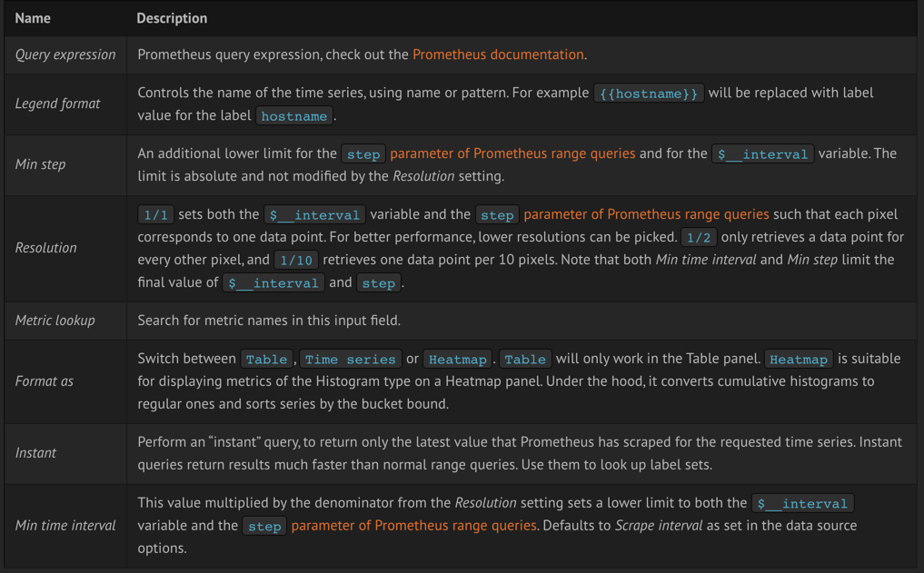This screenshot has width=924, height=573.
Task: Select the Query expression row name
Action: (x=65, y=54)
